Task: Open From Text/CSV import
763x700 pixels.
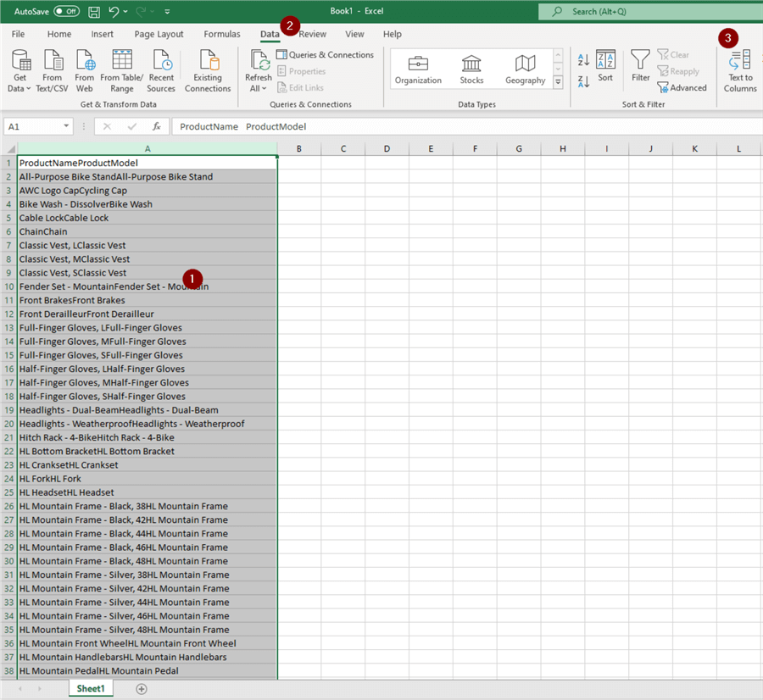Action: (53, 70)
